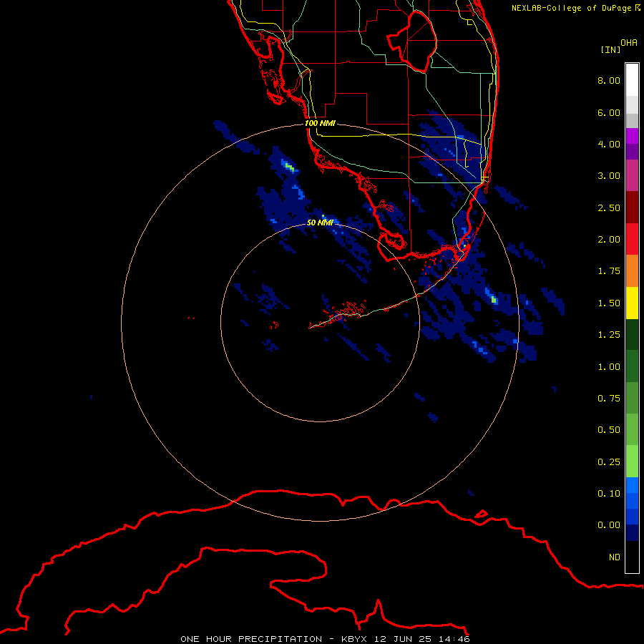644x644 pixels.
Task: Pick the lime green 0.25 swatch
Action: pos(632,462)
